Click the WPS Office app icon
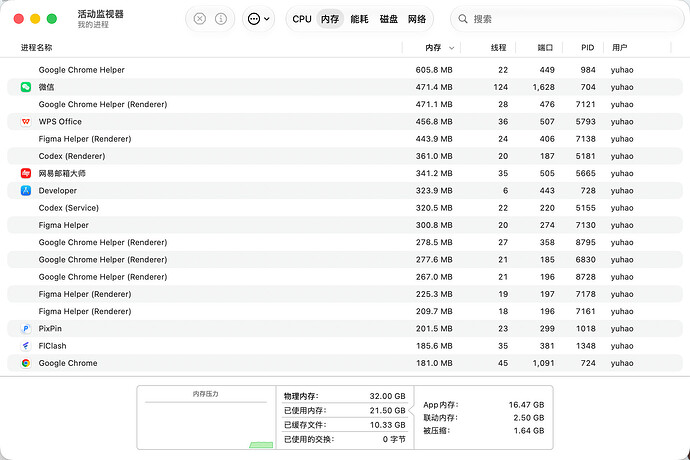Image resolution: width=690 pixels, height=460 pixels. (x=26, y=121)
